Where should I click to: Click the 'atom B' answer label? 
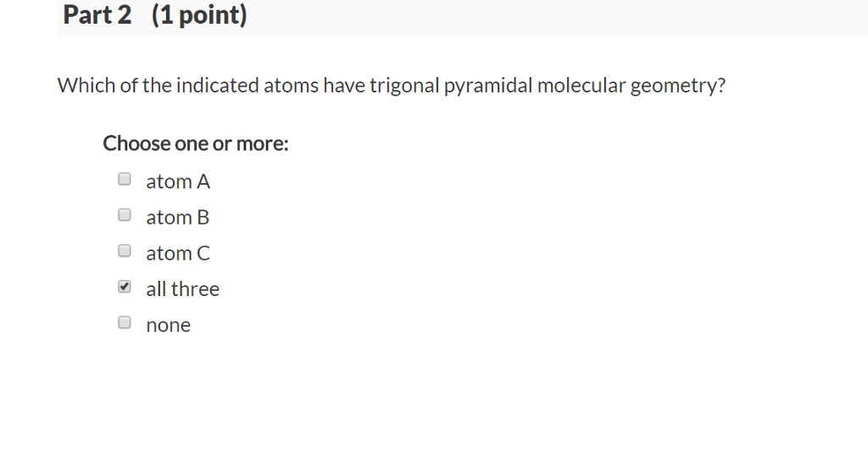click(x=177, y=217)
